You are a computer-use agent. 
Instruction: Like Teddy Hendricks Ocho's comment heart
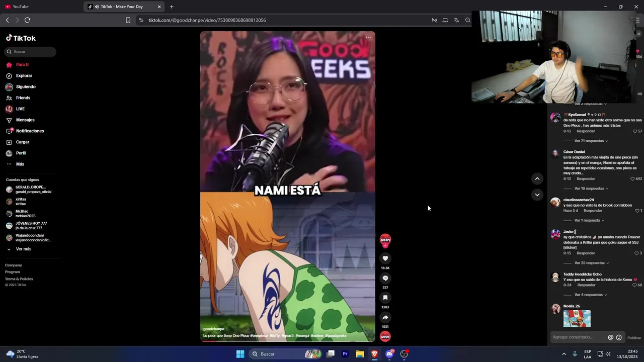click(x=635, y=285)
